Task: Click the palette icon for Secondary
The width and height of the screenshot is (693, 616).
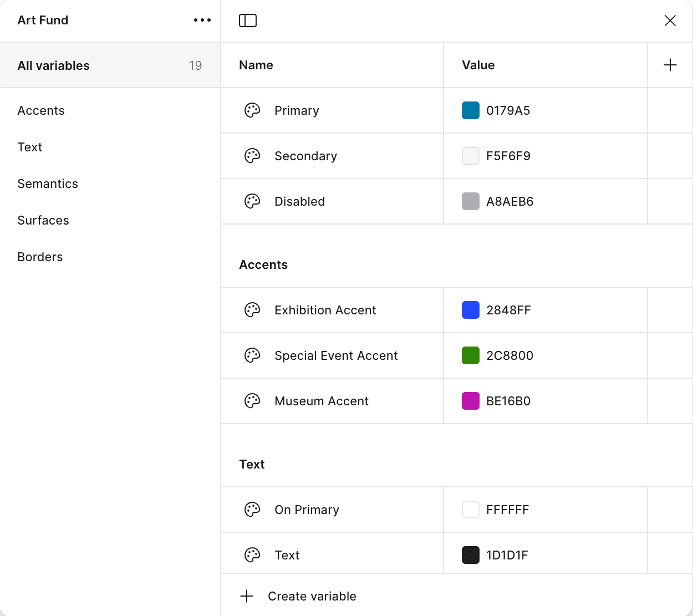Action: coord(252,156)
